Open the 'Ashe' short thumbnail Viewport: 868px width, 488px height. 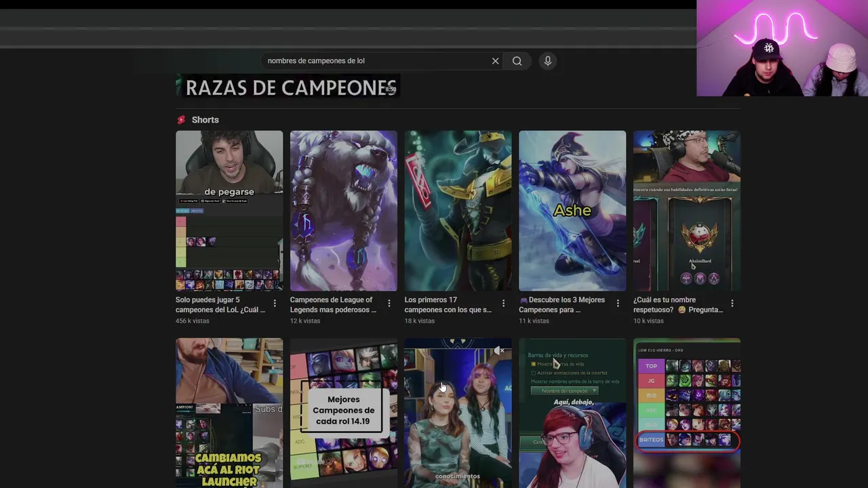[572, 211]
